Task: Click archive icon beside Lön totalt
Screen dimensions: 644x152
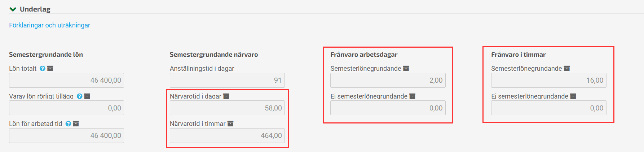Action: [50, 69]
